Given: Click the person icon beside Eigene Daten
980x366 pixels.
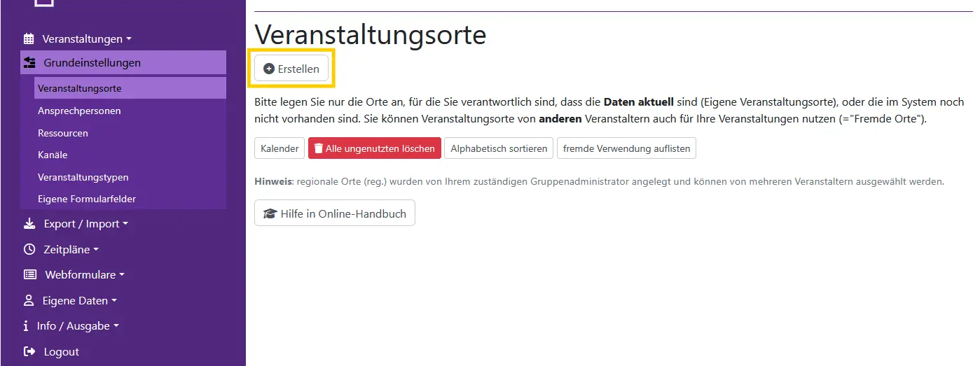Looking at the screenshot, I should click(29, 301).
